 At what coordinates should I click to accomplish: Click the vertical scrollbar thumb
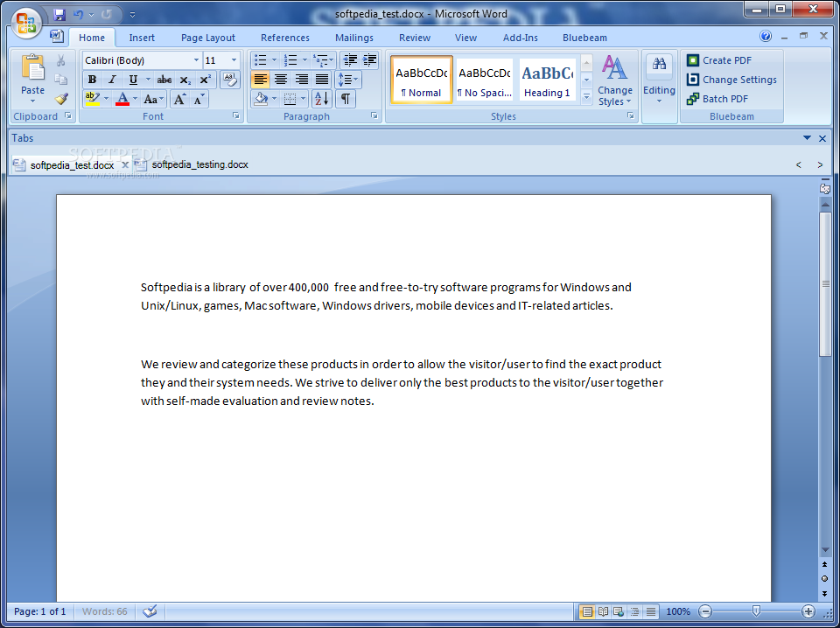tap(825, 283)
